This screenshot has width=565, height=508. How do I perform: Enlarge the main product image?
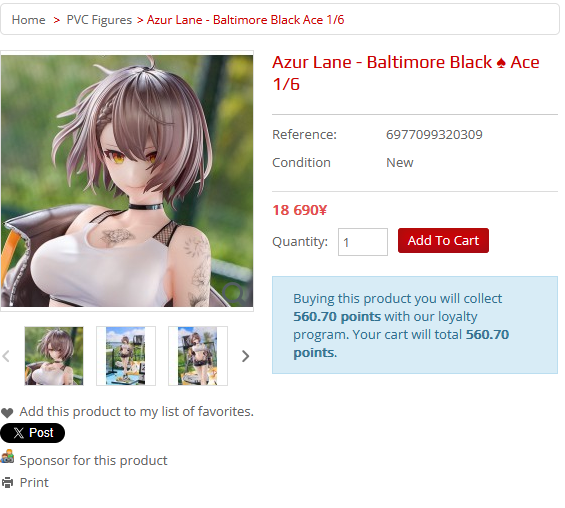pyautogui.click(x=127, y=181)
